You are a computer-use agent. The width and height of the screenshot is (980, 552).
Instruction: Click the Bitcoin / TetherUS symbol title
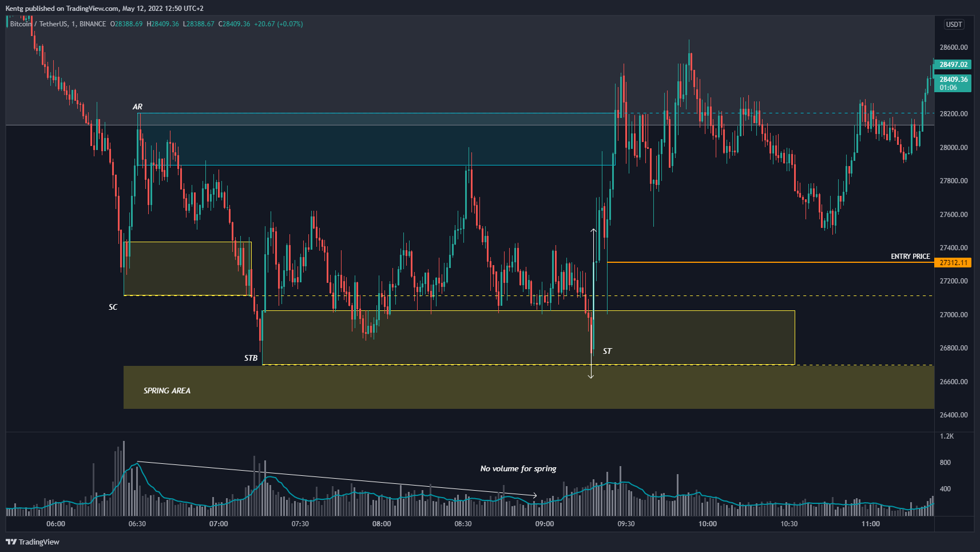point(58,24)
